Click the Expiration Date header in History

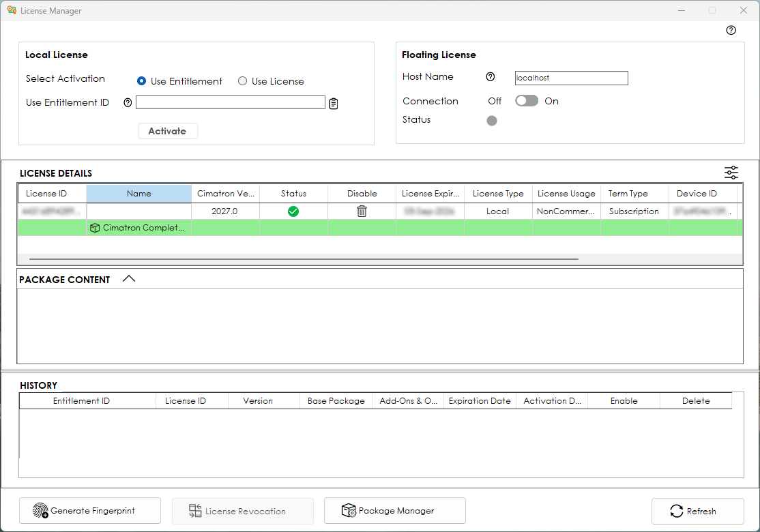pyautogui.click(x=480, y=400)
